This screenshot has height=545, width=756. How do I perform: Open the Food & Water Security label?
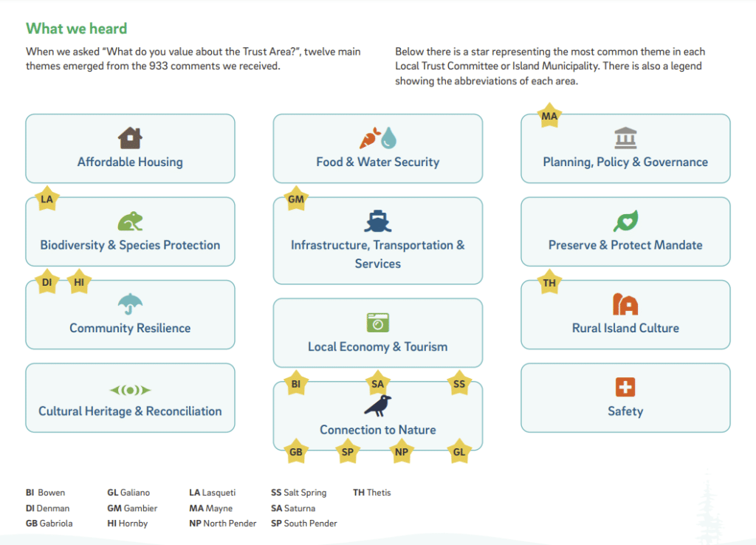coord(378,162)
